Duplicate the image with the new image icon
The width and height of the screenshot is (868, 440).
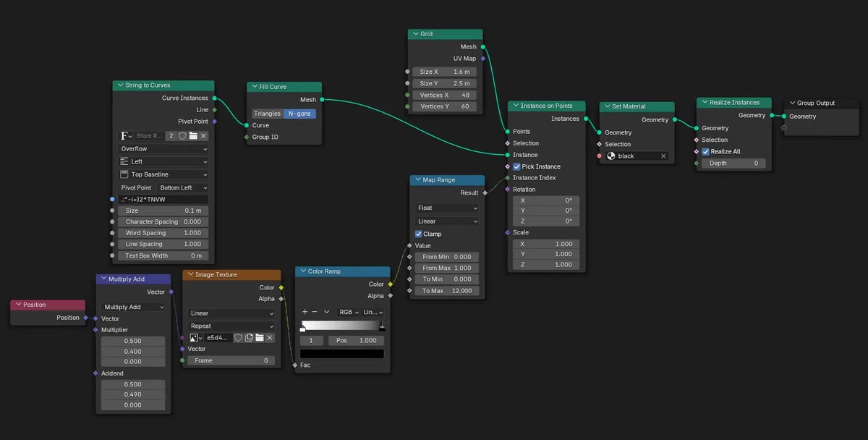249,338
